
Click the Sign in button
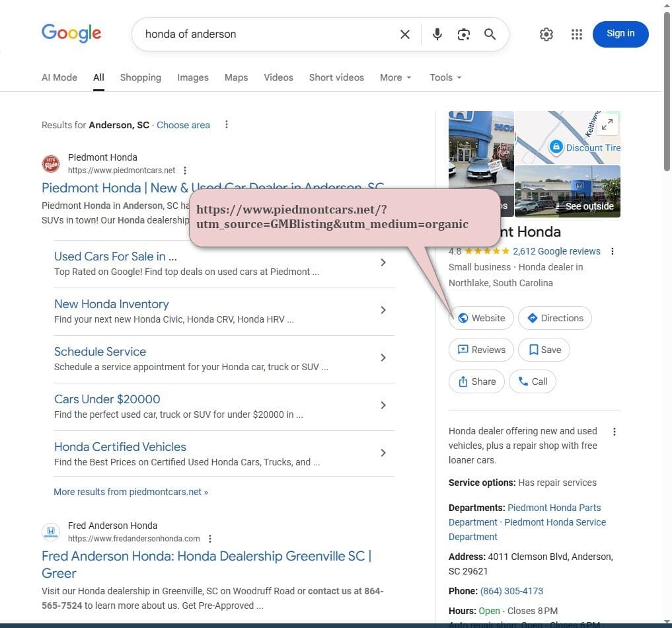click(620, 34)
